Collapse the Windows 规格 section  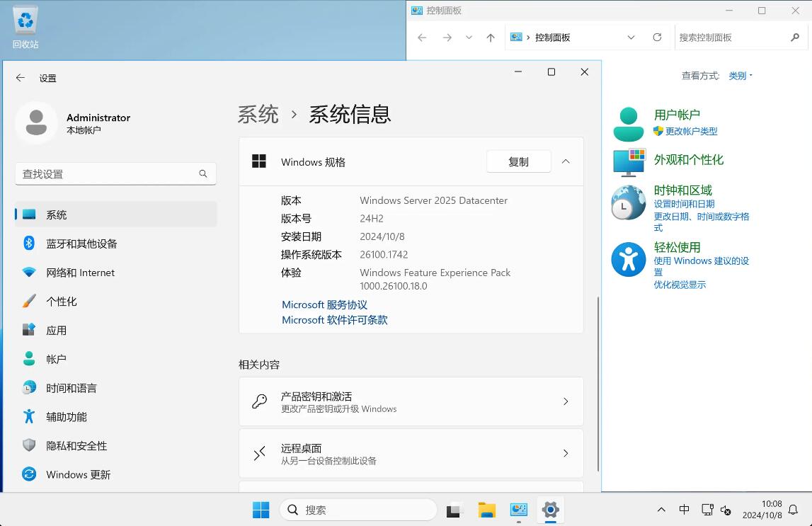click(566, 161)
